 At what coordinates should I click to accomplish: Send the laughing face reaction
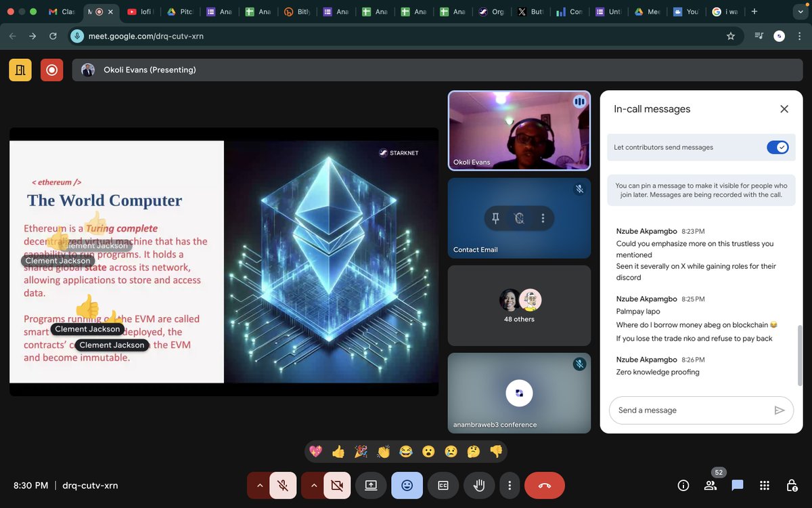pyautogui.click(x=406, y=451)
